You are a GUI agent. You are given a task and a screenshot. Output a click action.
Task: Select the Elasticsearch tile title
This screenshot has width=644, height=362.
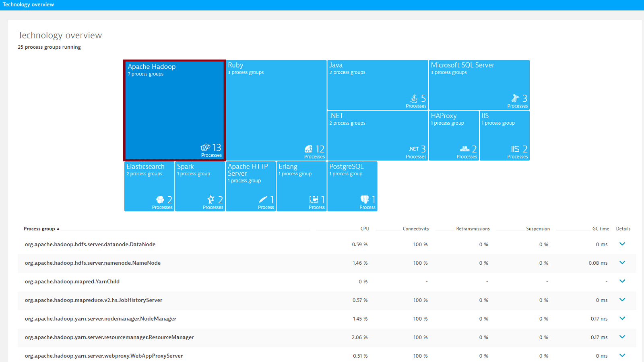(145, 167)
